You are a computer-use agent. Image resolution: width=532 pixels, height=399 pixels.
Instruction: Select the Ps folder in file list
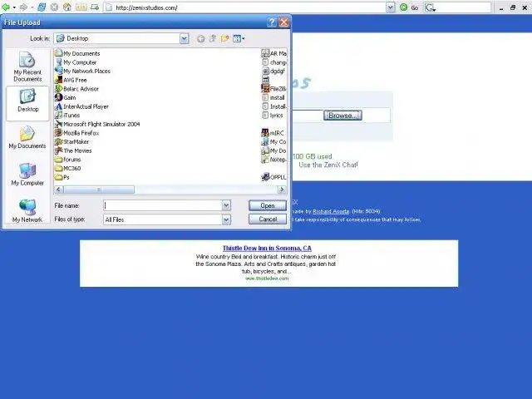[62, 177]
